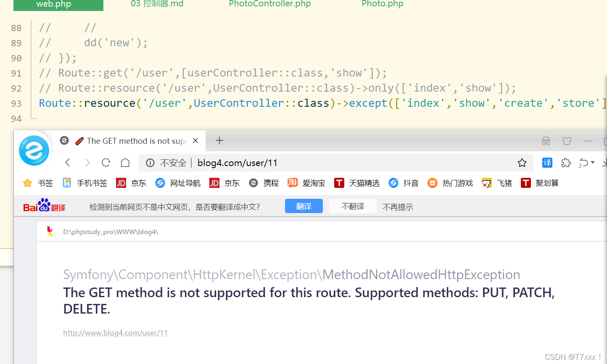Viewport: 607px width, 364px height.
Task: Open the 聚划算 bookmark
Action: point(540,183)
